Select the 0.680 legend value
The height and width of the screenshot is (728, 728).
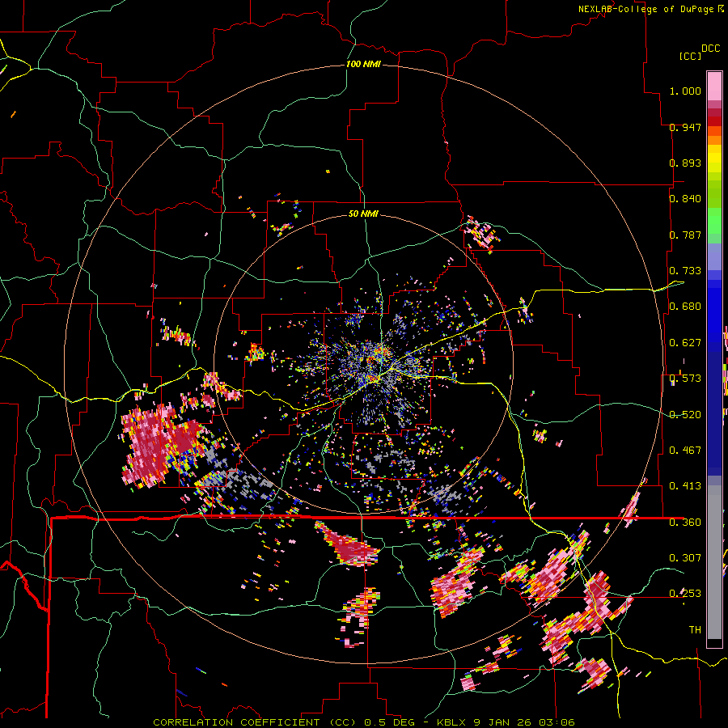pos(685,307)
